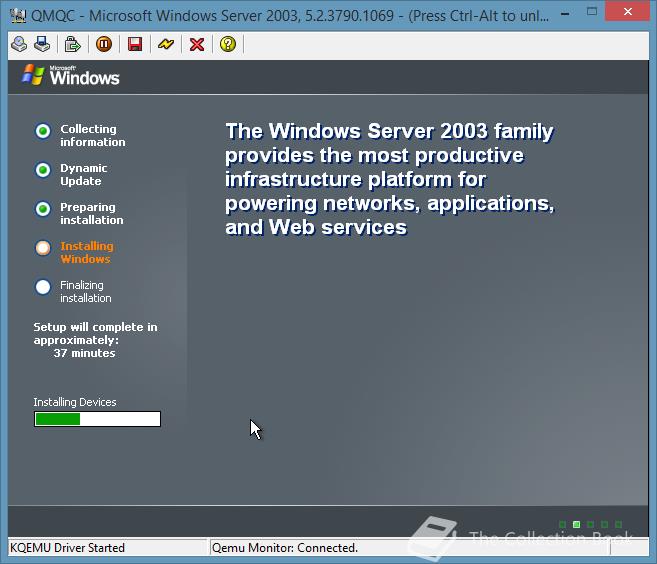Click the floppy drive toolbar icon
The width and height of the screenshot is (657, 564).
point(42,44)
